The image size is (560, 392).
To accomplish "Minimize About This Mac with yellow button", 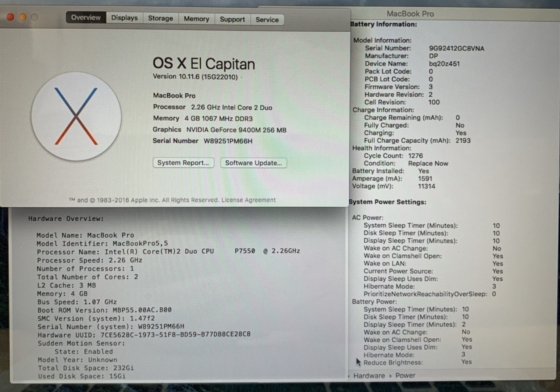I will pyautogui.click(x=22, y=17).
